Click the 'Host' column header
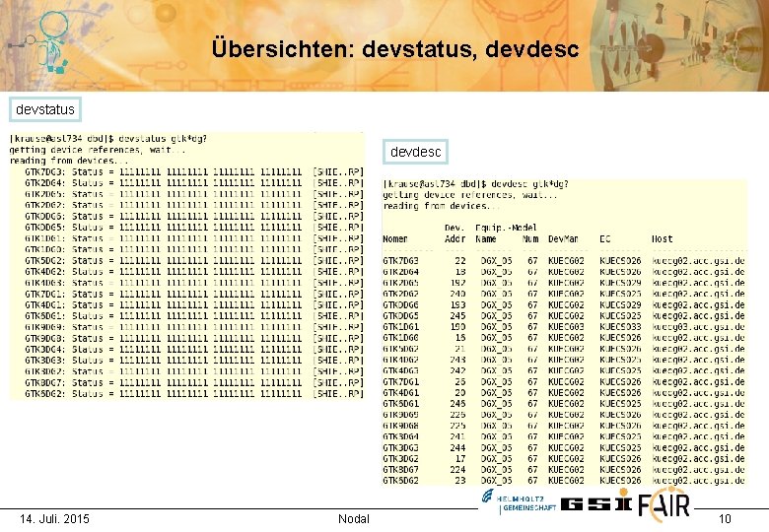The width and height of the screenshot is (769, 532). (662, 239)
